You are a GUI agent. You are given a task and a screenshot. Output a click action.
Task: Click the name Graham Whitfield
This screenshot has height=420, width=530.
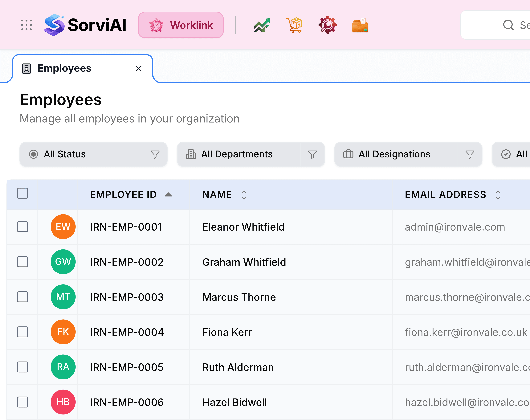click(244, 262)
